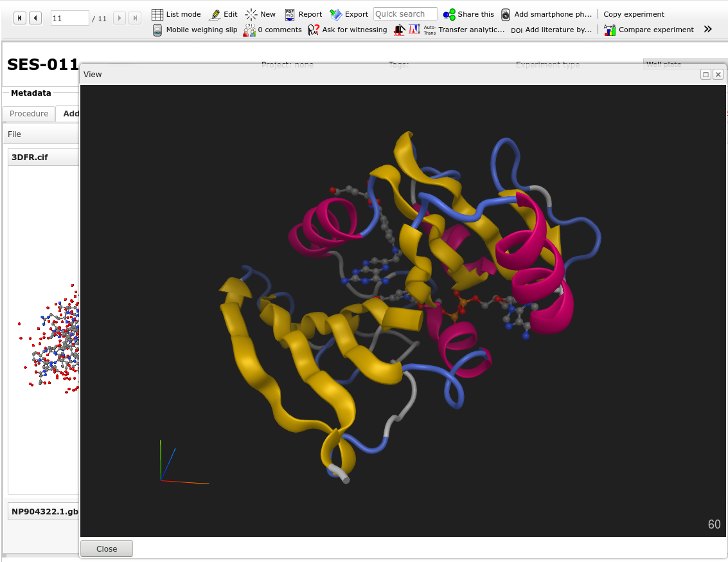Click Share this experiment
The image size is (728, 562).
pos(468,14)
